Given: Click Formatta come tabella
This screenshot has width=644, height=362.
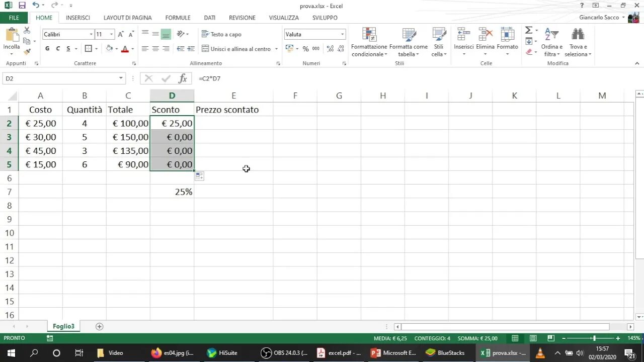Looking at the screenshot, I should click(409, 43).
